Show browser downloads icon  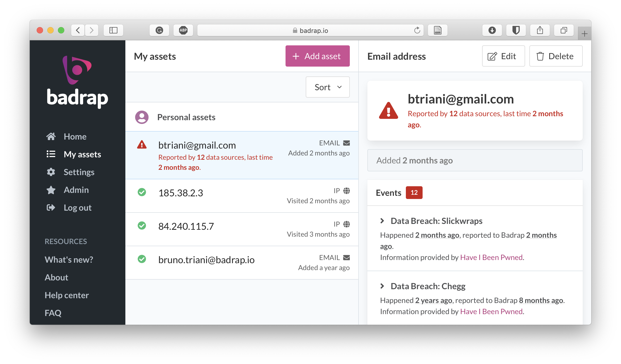coord(492,30)
